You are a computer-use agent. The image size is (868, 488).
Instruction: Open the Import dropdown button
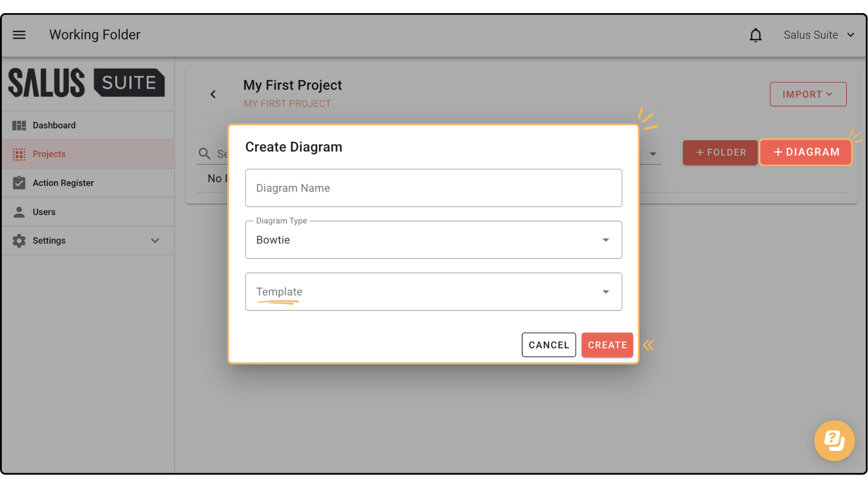point(808,94)
